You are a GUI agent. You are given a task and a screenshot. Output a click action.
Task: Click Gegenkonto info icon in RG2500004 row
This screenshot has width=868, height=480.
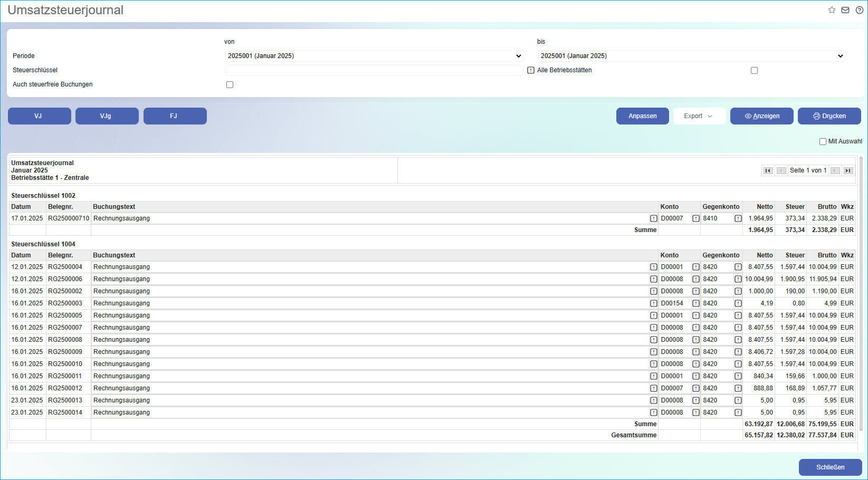pyautogui.click(x=738, y=267)
